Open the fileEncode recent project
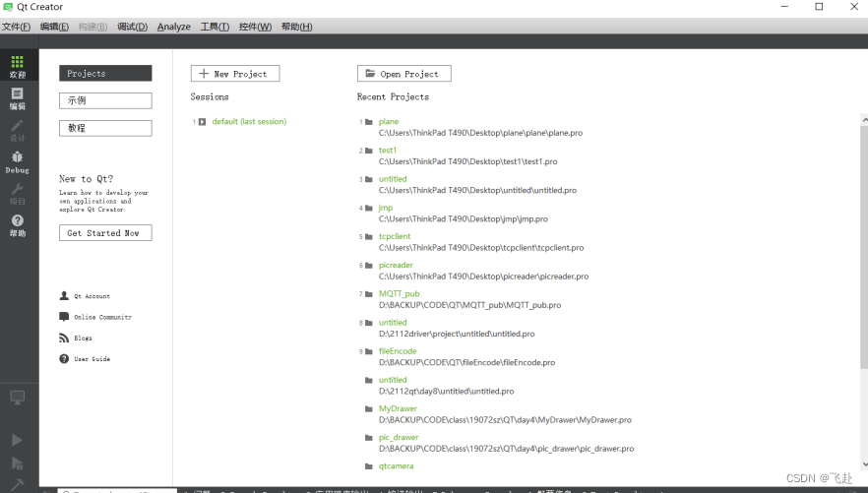The height and width of the screenshot is (493, 868). click(398, 350)
